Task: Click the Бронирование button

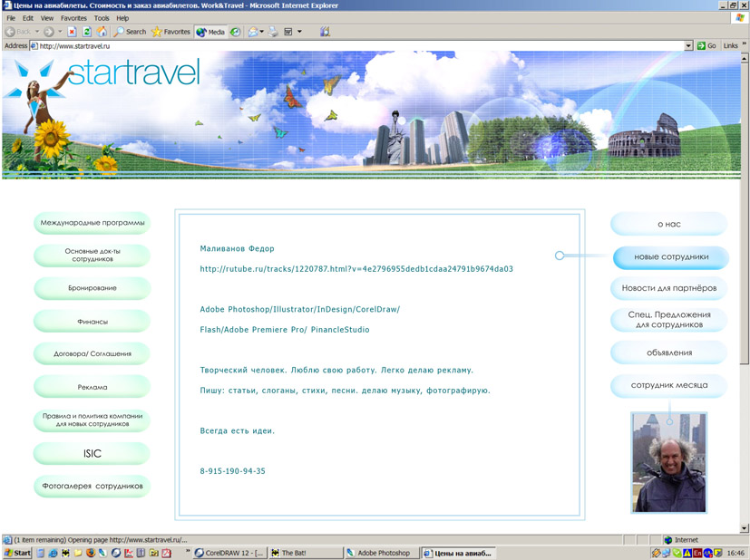Action: click(x=91, y=288)
